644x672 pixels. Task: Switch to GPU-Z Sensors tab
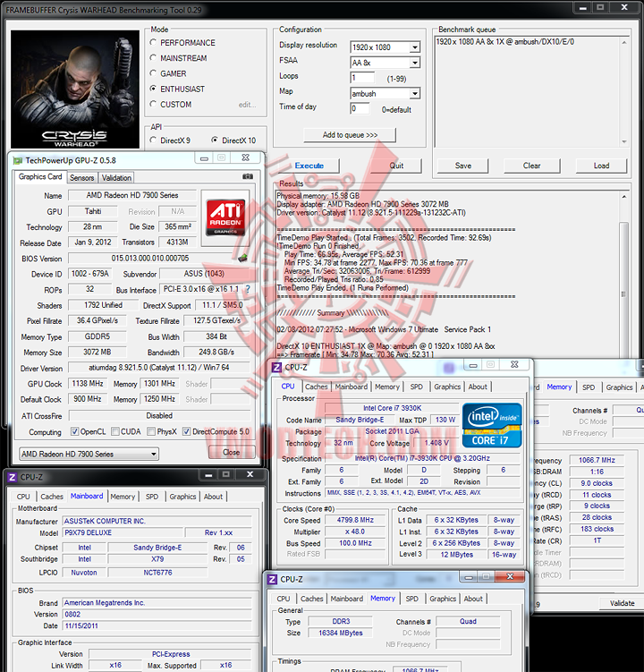click(x=81, y=178)
